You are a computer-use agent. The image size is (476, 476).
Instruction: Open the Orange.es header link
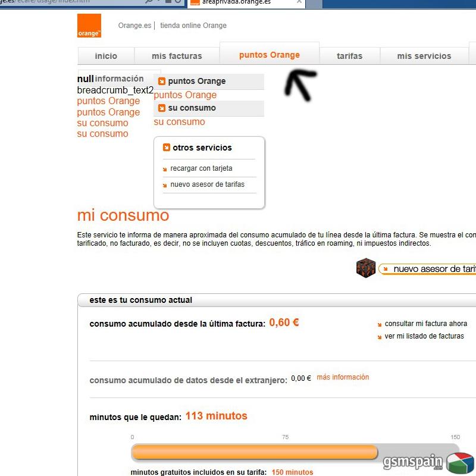tap(134, 26)
